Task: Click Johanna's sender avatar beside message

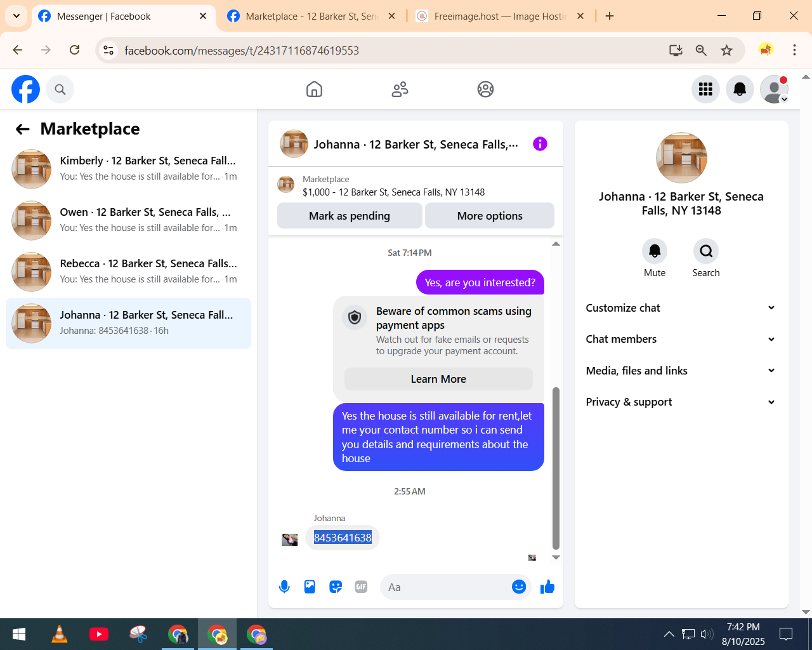Action: [x=290, y=540]
